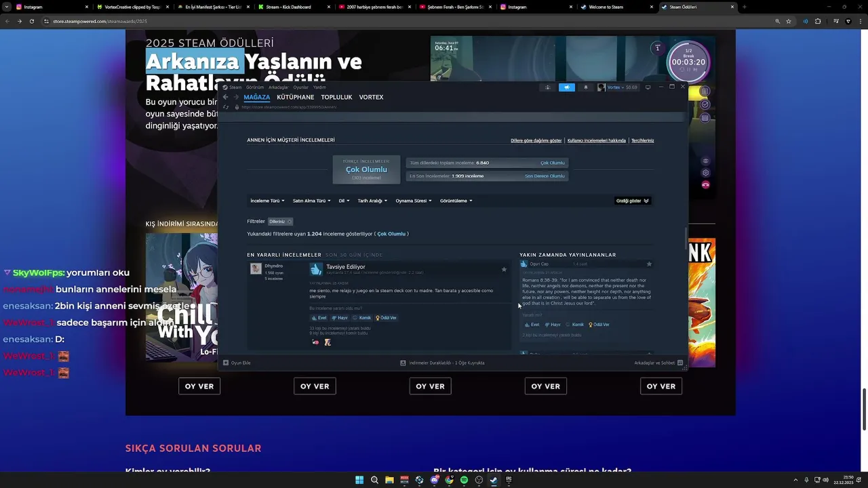Screen dimensions: 868x488
Task: Open the Arkadaşlar menu
Action: (x=278, y=87)
